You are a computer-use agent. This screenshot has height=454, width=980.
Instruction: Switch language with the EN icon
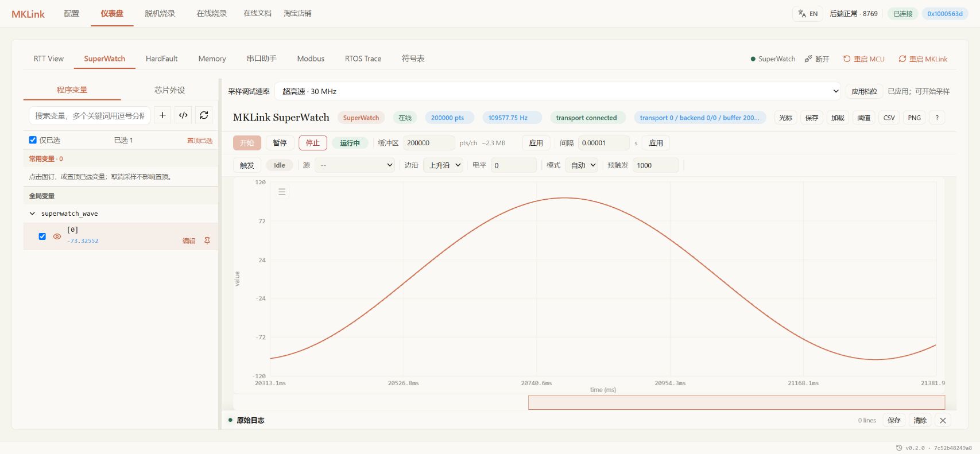tap(808, 14)
